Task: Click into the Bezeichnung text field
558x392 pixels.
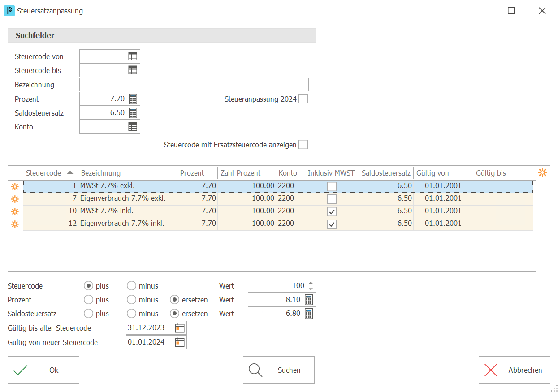Action: (194, 85)
